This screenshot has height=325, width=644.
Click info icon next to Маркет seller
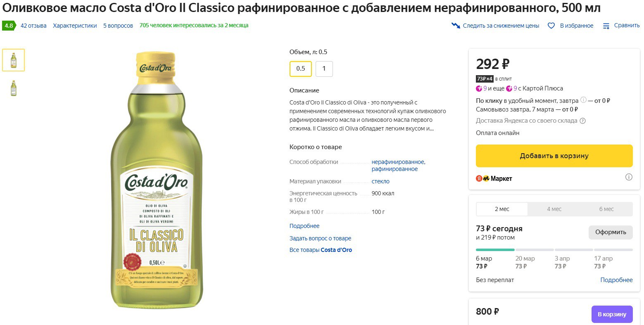[x=629, y=177]
